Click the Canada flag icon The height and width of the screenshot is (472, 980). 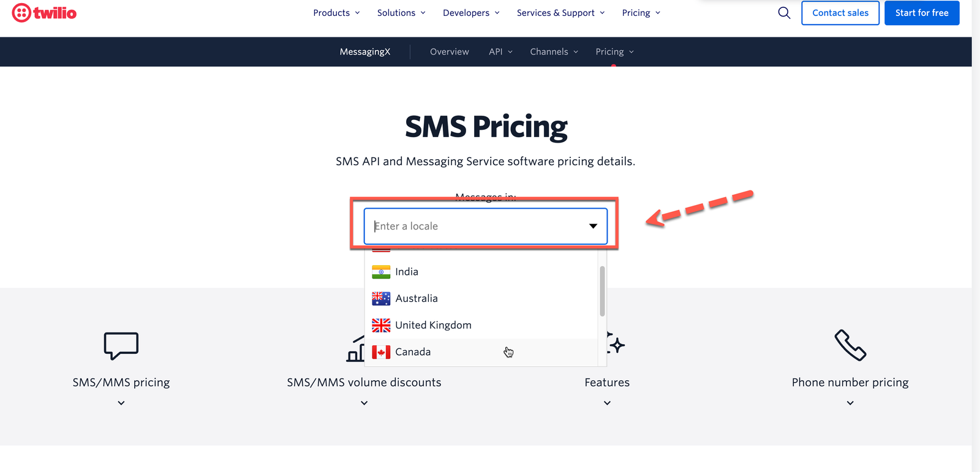381,352
